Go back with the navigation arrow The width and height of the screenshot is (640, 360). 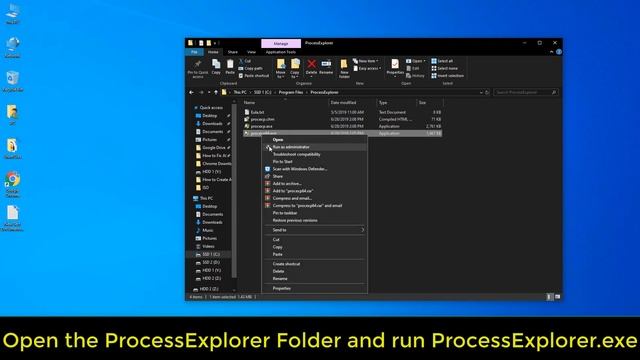[x=191, y=93]
